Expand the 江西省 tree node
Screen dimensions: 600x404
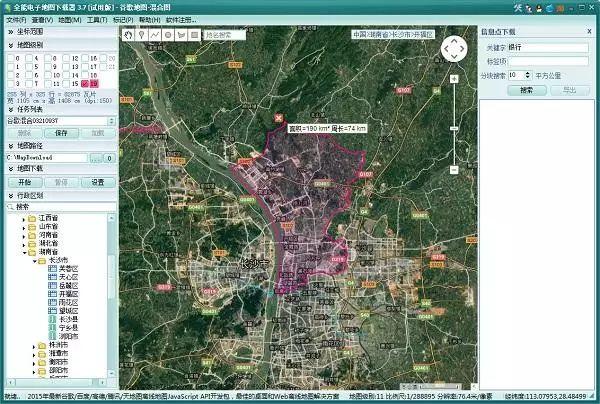pyautogui.click(x=24, y=217)
